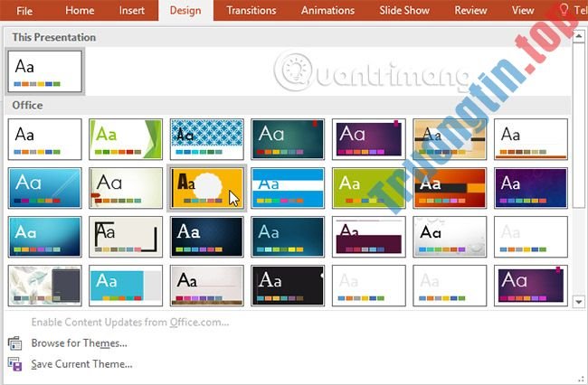
Task: Apply the white Droplet theme with bold black Aa
Action: click(450, 237)
